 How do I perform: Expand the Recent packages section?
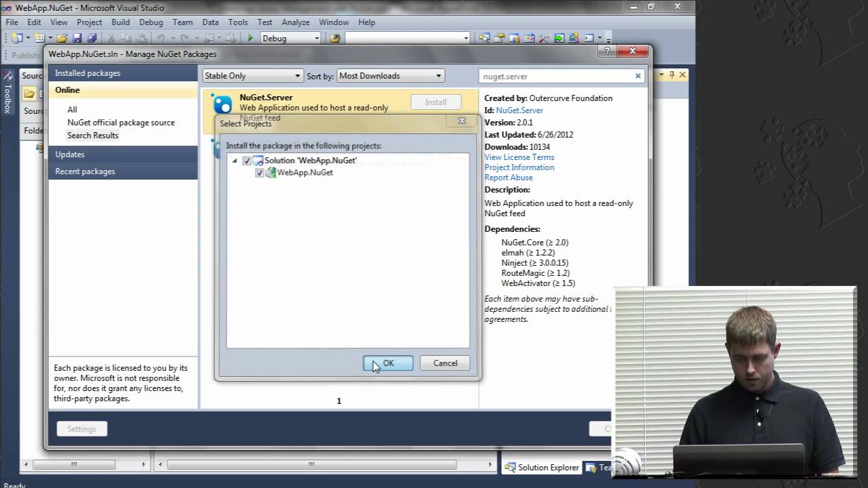[123, 171]
